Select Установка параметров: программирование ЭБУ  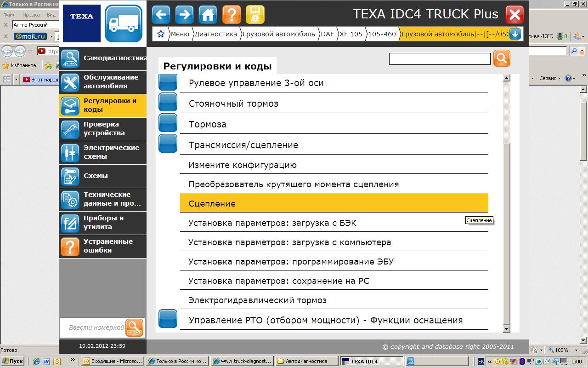334,261
